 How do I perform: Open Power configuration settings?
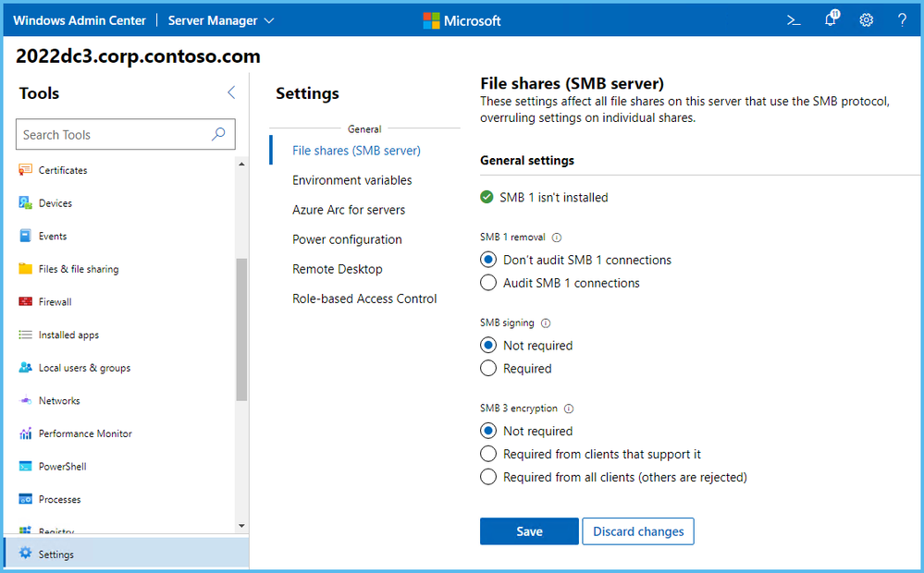(x=347, y=239)
